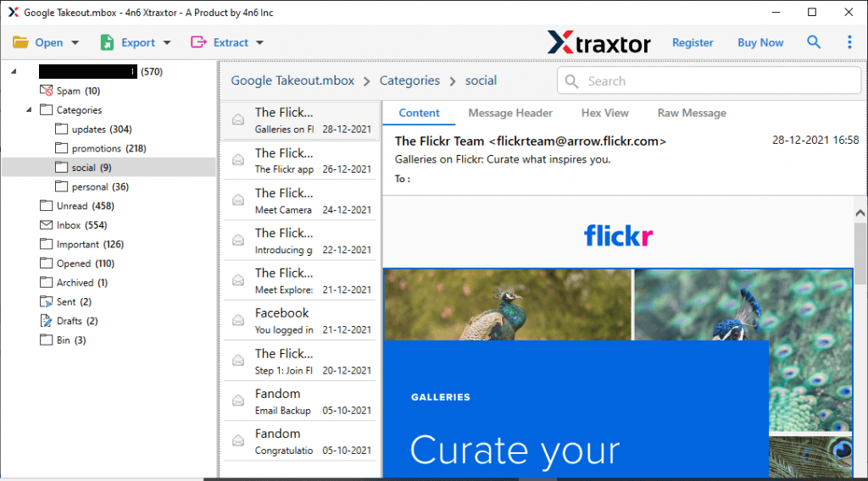The width and height of the screenshot is (868, 481).
Task: Click the promotions folder icon
Action: pyautogui.click(x=61, y=148)
